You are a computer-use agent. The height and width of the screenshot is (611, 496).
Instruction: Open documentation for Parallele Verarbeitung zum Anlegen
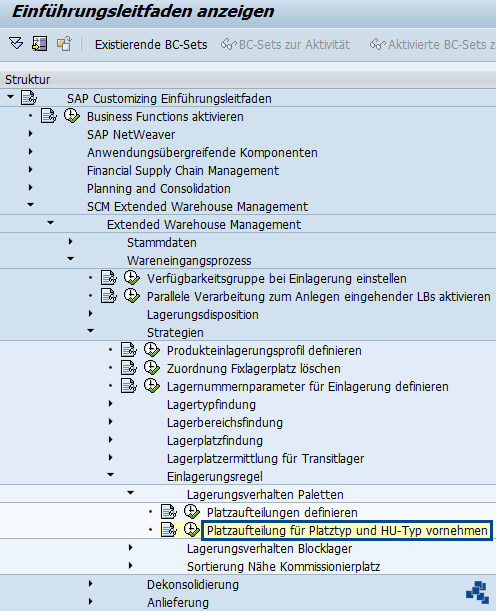click(109, 296)
